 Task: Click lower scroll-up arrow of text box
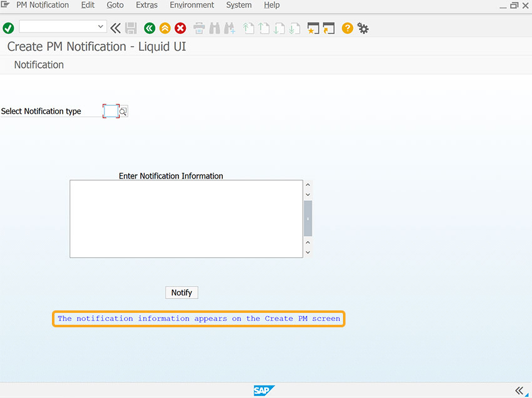coord(308,243)
